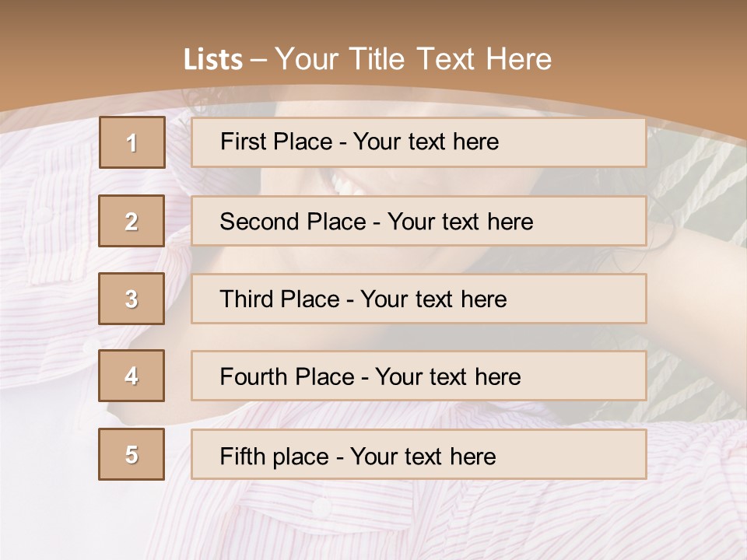Viewport: 747px width, 560px height.
Task: Select the number 2 square
Action: click(x=132, y=221)
